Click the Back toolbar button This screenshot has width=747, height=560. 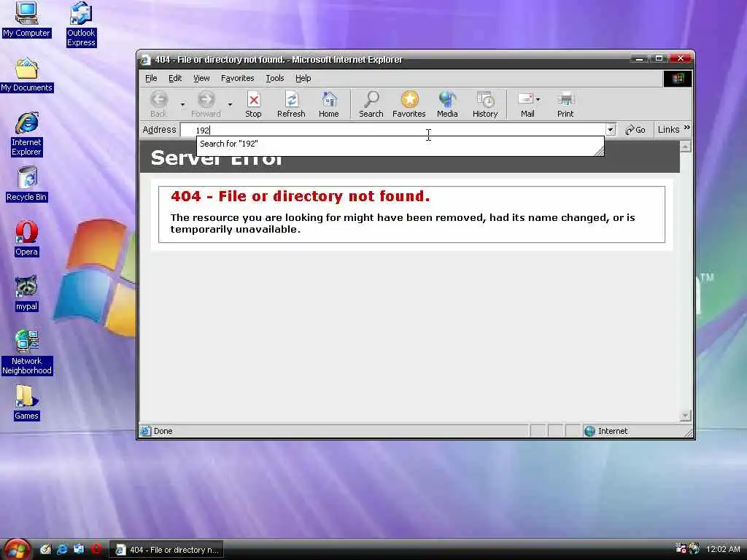[x=158, y=104]
